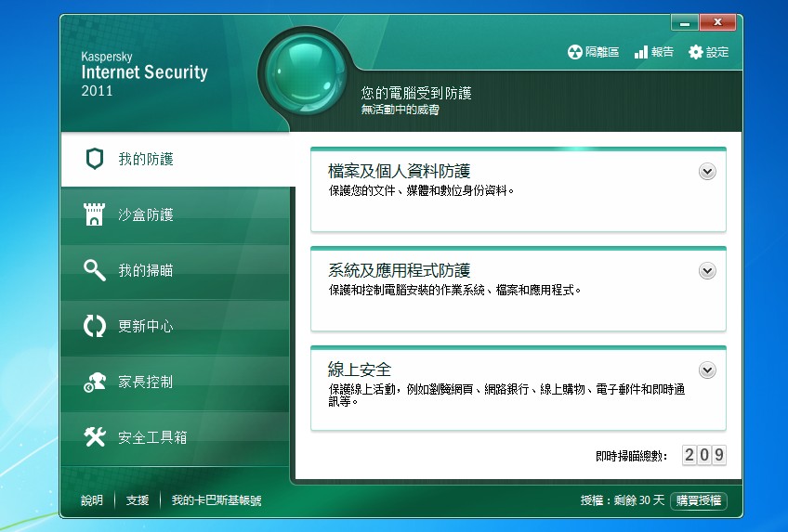Screen dimensions: 788x532
Task: Open 設定 settings link
Action: [x=709, y=52]
